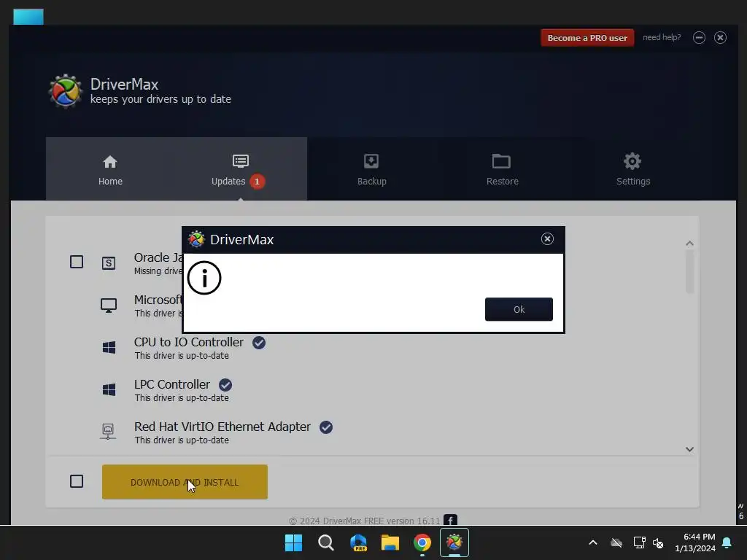Open the Facebook icon in footer
The image size is (747, 560).
click(x=450, y=520)
